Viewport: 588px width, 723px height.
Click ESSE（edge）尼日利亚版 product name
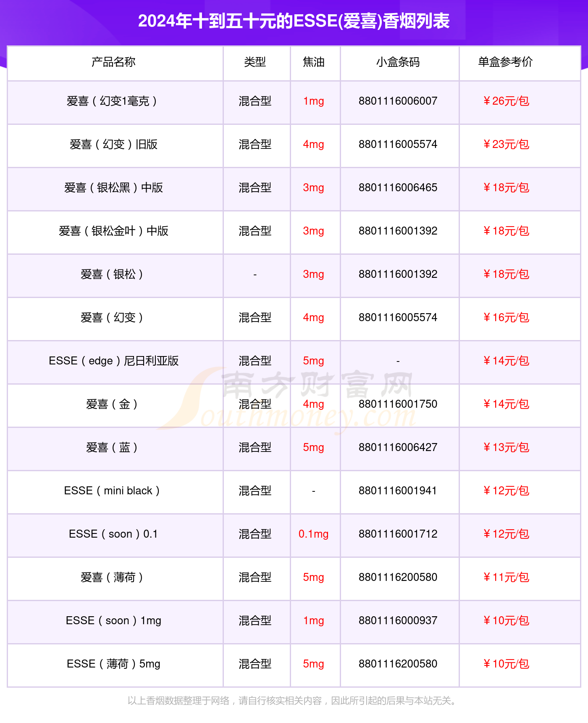pos(113,361)
